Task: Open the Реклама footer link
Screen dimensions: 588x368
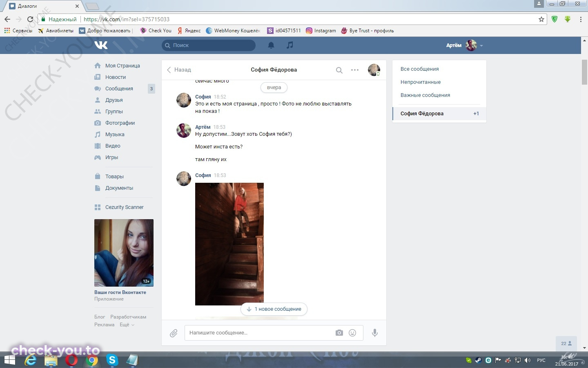Action: pyautogui.click(x=104, y=325)
